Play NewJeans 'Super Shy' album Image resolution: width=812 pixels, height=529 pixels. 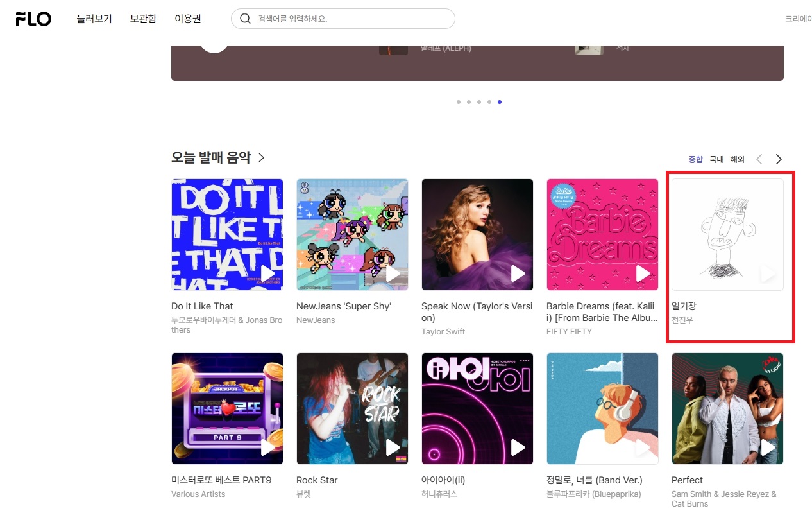coord(393,274)
